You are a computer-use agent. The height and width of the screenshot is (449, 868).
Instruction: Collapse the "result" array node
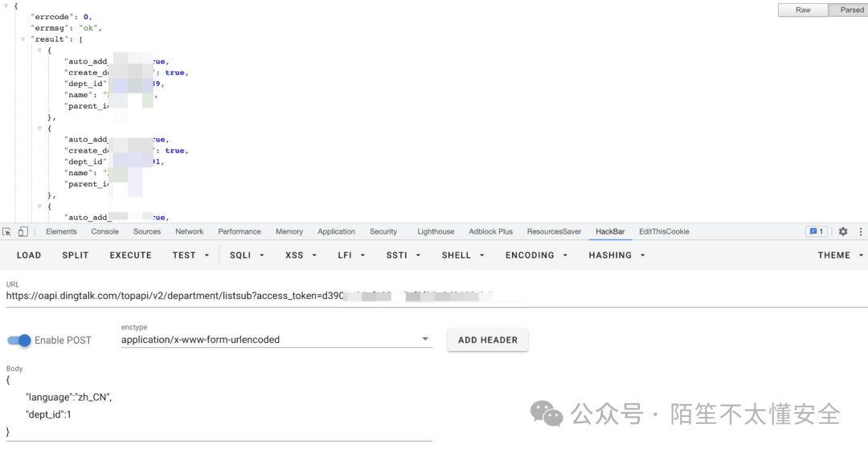23,39
